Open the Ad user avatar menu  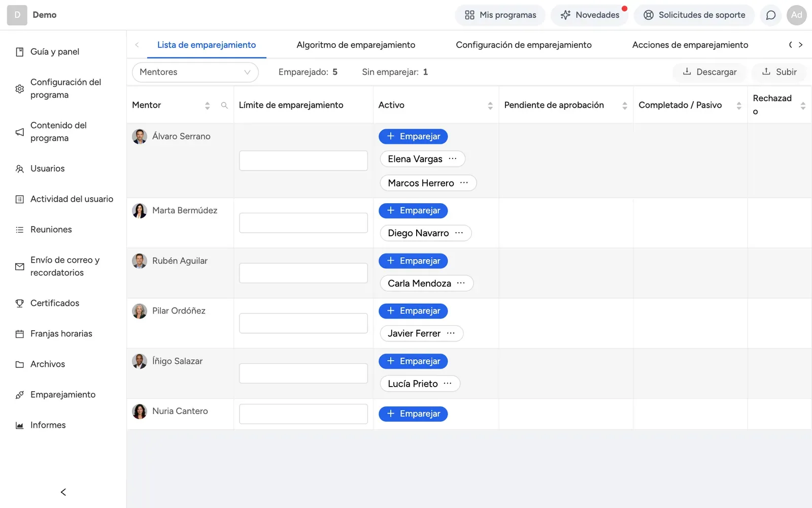tap(797, 15)
